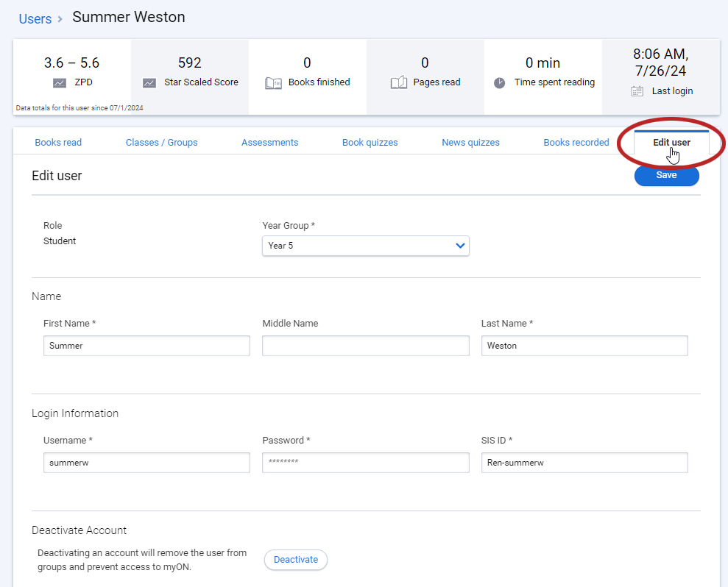Screen dimensions: 728x587
Task: Open the Classes / Groups tab
Action: [x=161, y=143]
